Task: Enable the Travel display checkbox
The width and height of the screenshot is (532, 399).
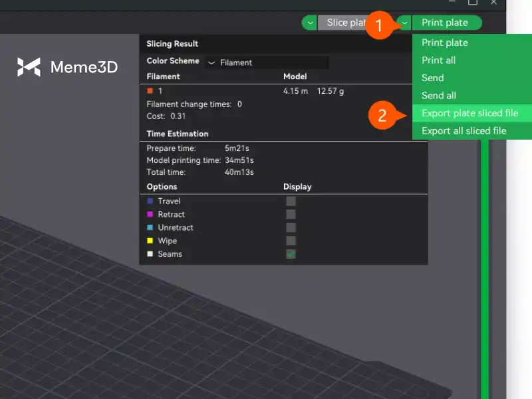Action: point(291,201)
